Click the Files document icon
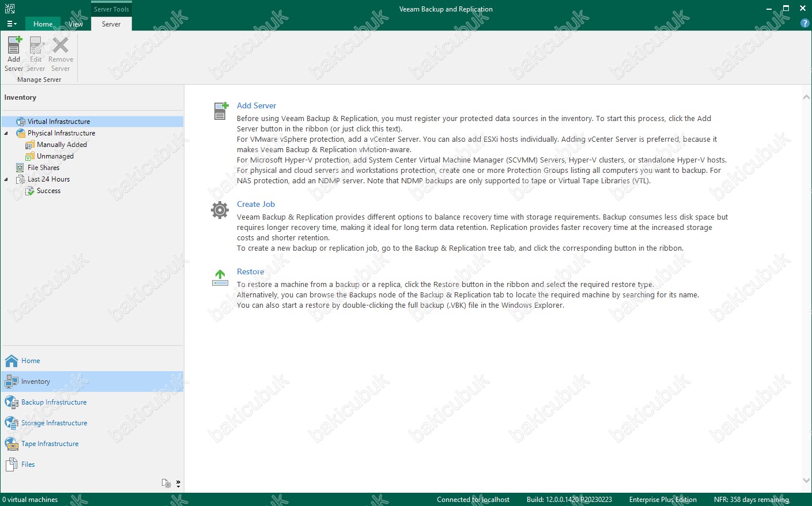The height and width of the screenshot is (506, 812). 12,465
